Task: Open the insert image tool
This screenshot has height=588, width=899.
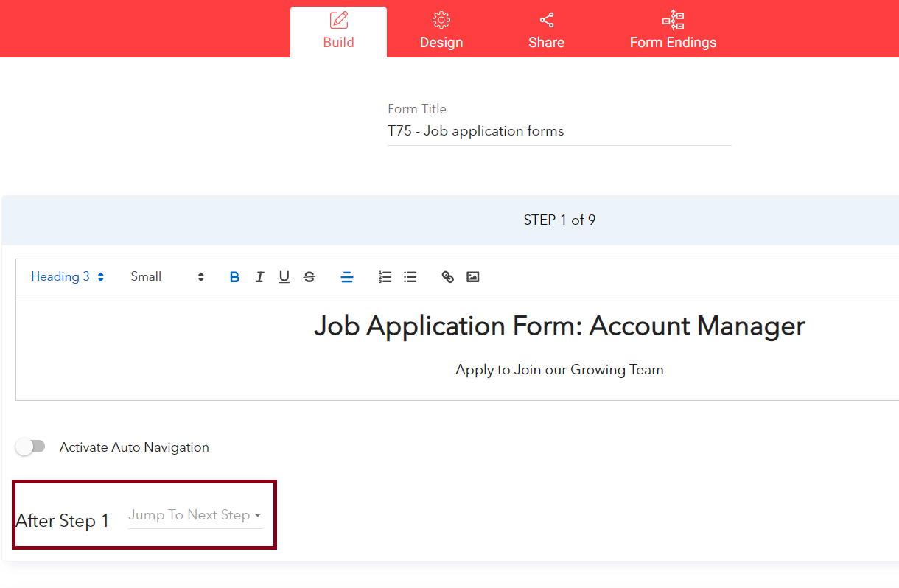Action: pyautogui.click(x=472, y=276)
